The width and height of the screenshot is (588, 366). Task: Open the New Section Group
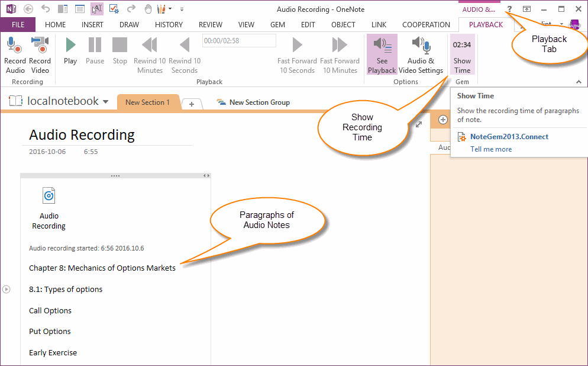pyautogui.click(x=254, y=102)
